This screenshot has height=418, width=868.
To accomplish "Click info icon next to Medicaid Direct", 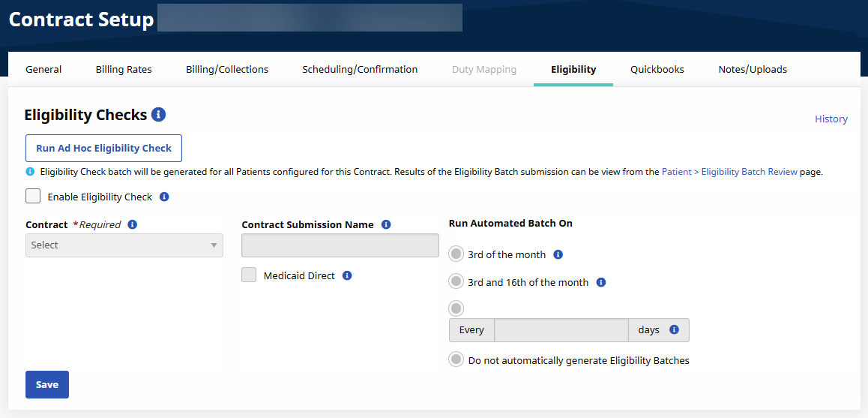I will click(x=347, y=275).
